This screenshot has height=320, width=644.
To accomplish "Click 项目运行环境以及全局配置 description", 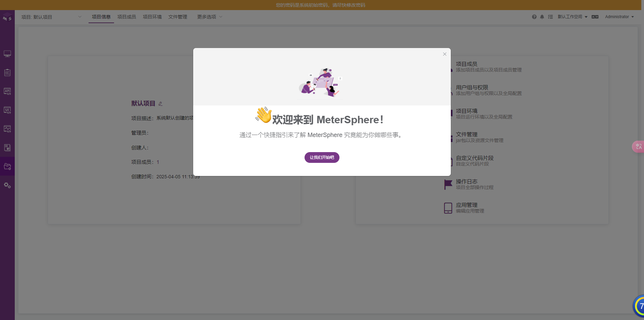I will pos(484,117).
